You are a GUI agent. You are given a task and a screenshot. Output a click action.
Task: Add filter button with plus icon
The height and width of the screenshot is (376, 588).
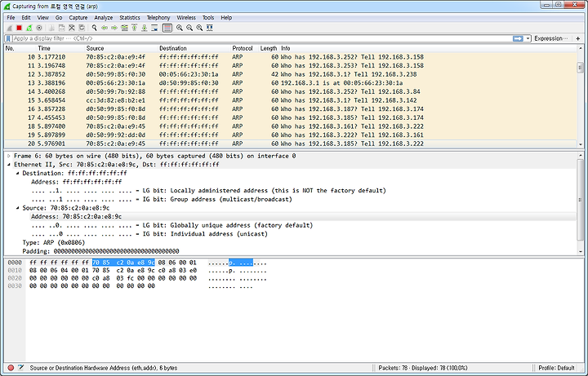[x=578, y=38]
